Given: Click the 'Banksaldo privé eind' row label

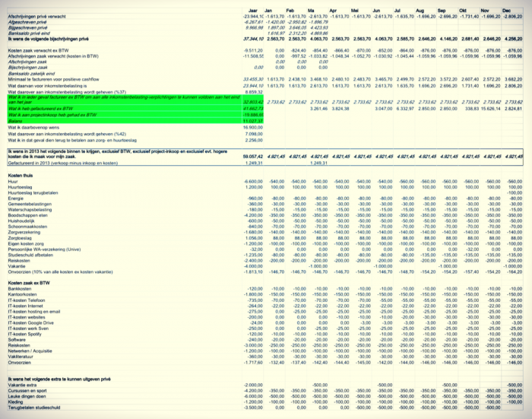Looking at the screenshot, I should coord(29,33).
